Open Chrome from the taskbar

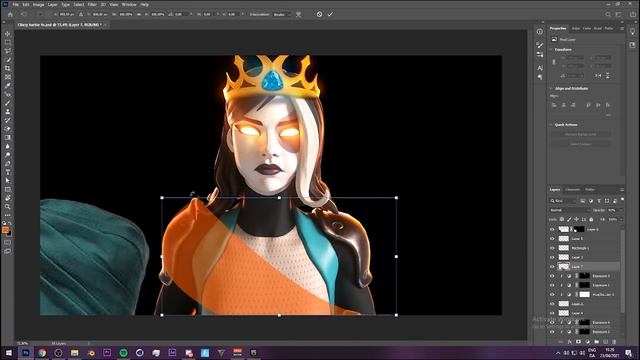pos(42,353)
